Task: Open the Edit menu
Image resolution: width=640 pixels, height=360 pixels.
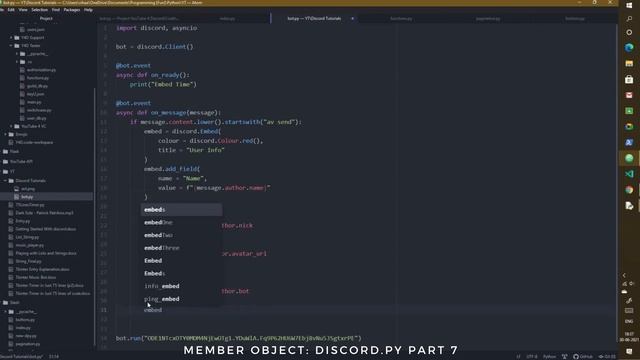Action: pos(11,10)
